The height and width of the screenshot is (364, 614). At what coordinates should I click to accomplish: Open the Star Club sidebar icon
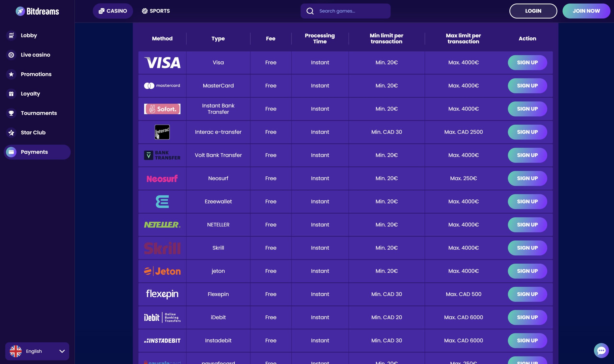11,133
